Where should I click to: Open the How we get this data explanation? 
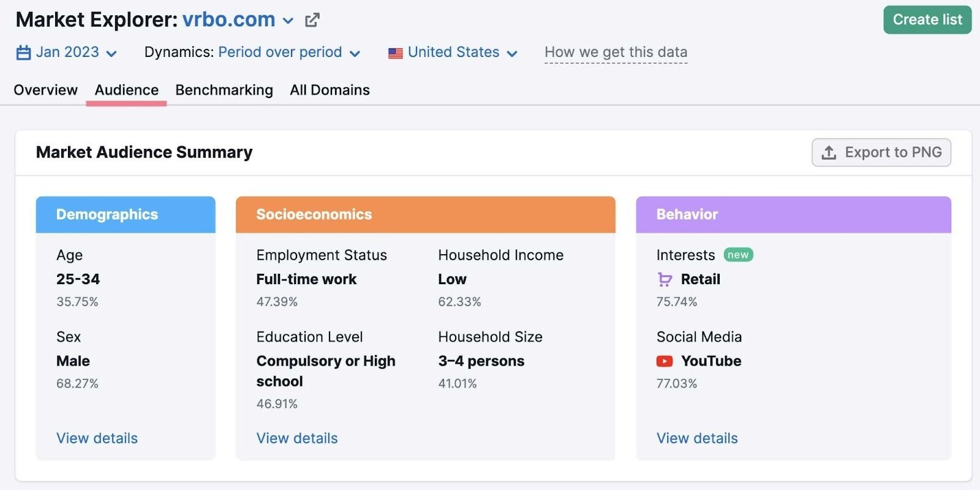coord(615,52)
